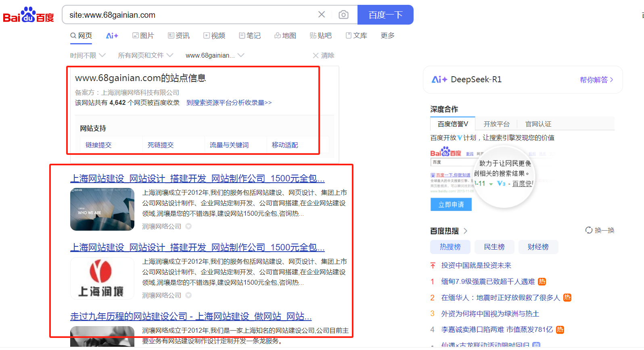Open second 上海网站建设 result title
The image size is (644, 350).
(197, 247)
